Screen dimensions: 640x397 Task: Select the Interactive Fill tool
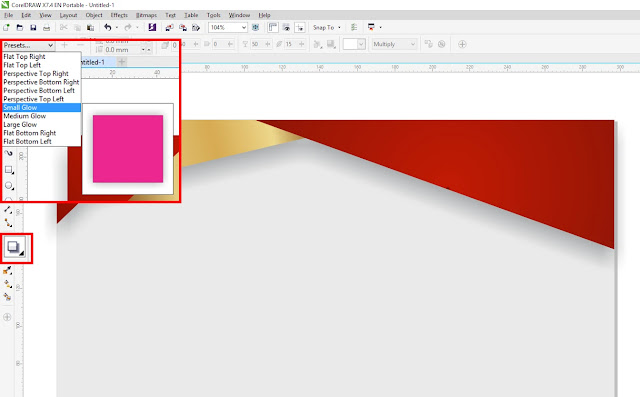click(7, 284)
